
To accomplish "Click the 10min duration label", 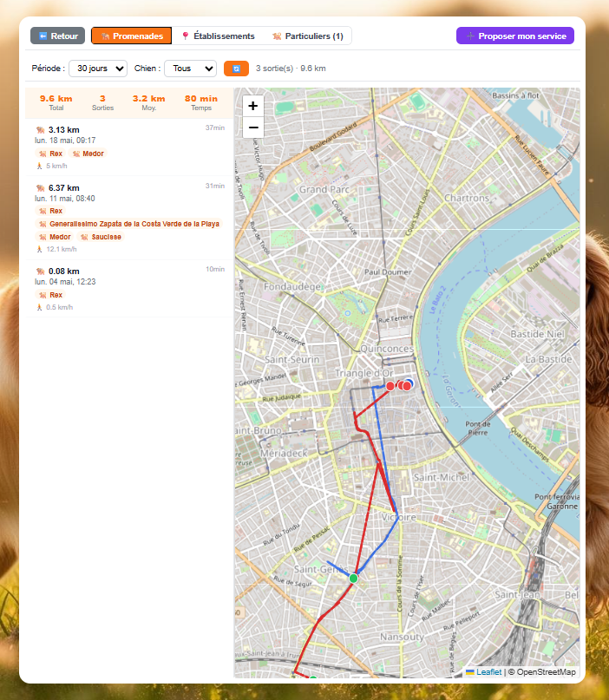I will pos(215,269).
